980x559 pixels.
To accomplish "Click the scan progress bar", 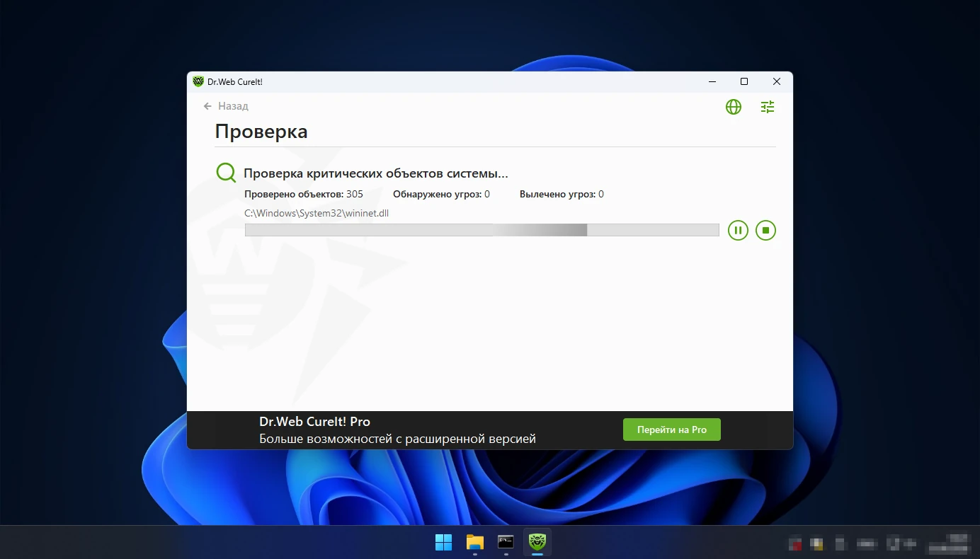I will (x=482, y=230).
